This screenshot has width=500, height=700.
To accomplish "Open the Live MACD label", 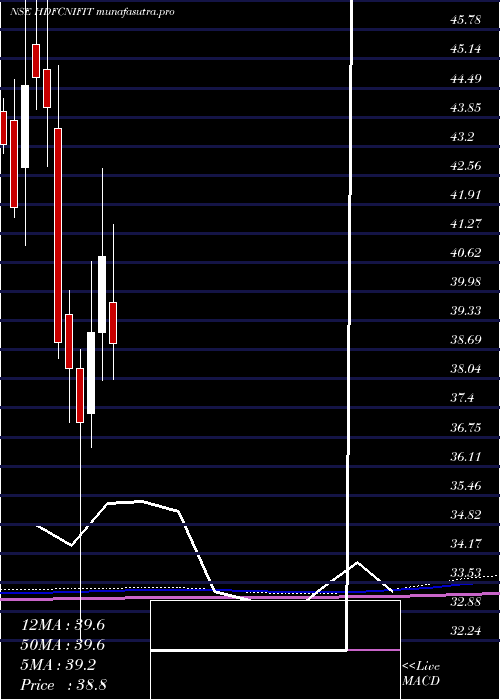I will click(x=421, y=674).
